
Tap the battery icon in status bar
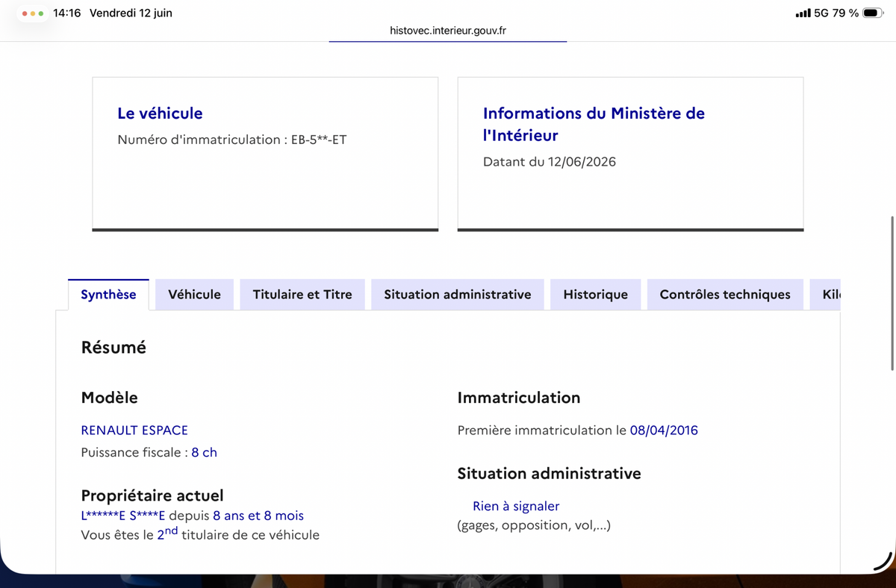click(873, 13)
